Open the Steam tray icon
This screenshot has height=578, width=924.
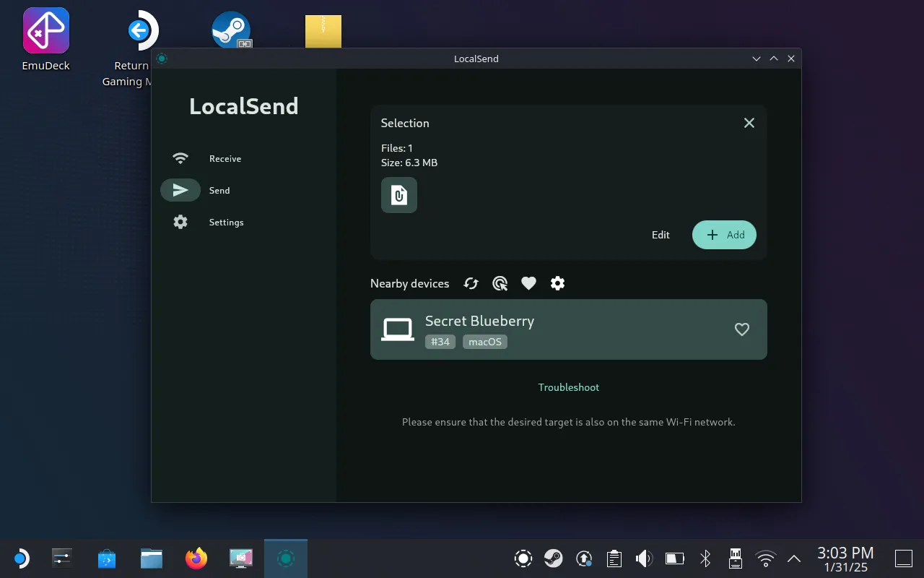[x=554, y=558]
